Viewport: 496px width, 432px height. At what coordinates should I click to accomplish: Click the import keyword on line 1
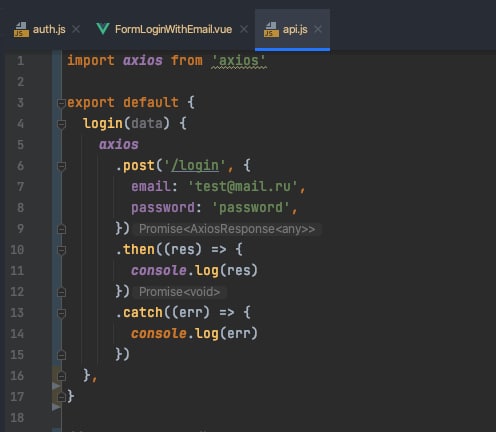pos(91,61)
